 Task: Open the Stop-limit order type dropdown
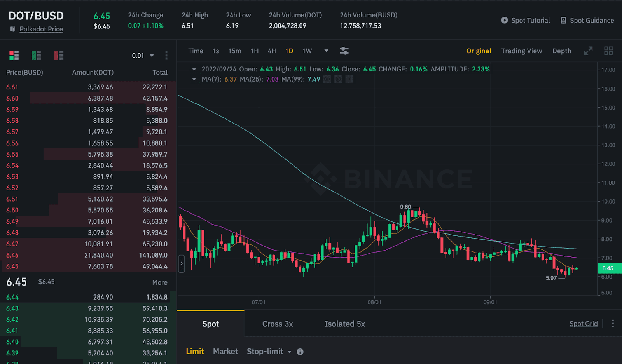point(269,352)
